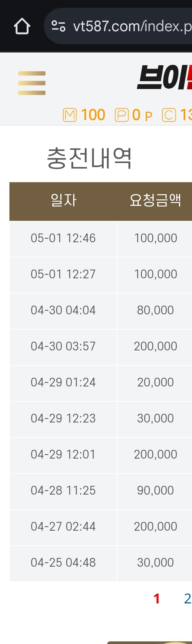Screen dimensions: 192x644
Task: Tap the browser home icon
Action: pyautogui.click(x=22, y=26)
